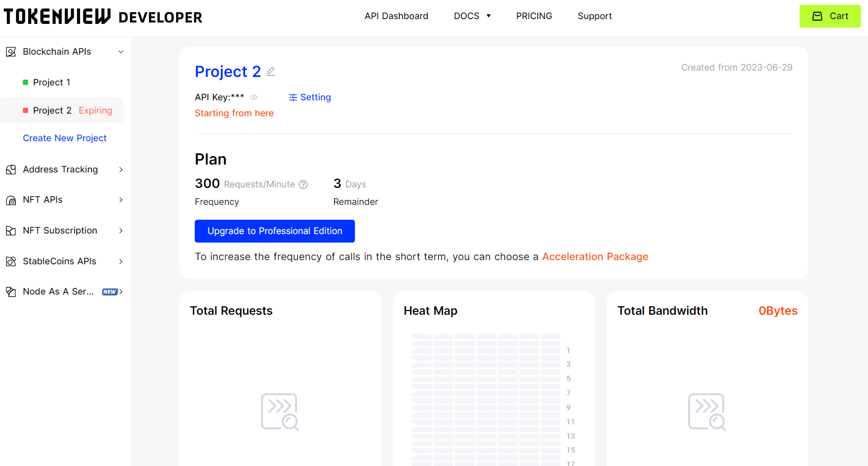Screen dimensions: 868x466
Task: Click the Address Tracking menu label
Action: (60, 169)
